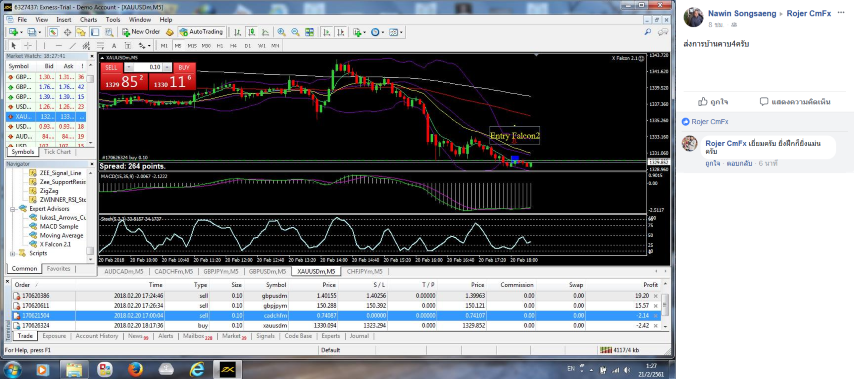The height and width of the screenshot is (379, 854).
Task: Click the lot size 0.10 field
Action: [147, 68]
